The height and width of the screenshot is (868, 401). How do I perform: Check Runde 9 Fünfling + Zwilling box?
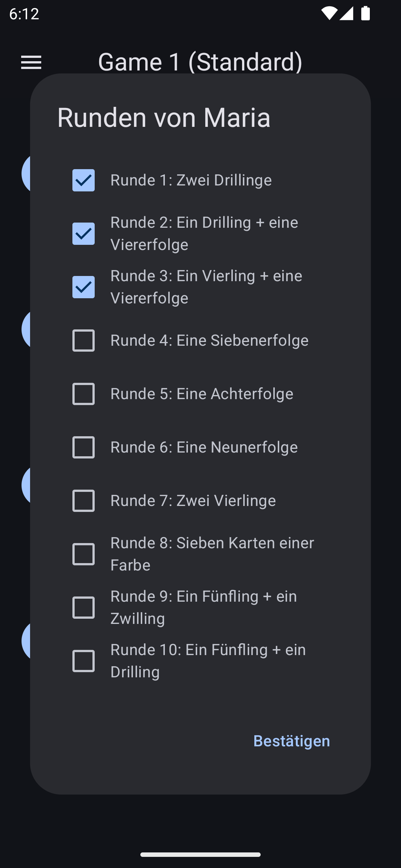(84, 608)
